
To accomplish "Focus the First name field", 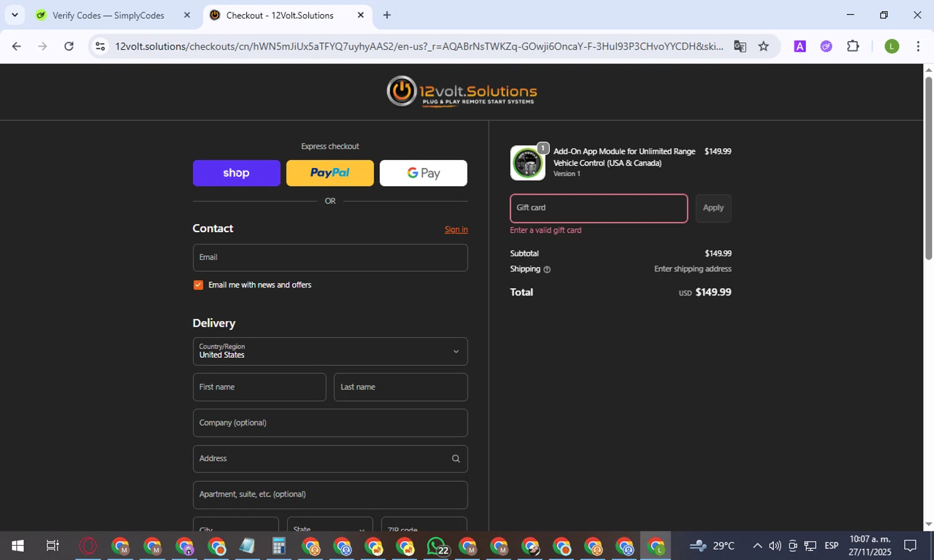I will click(x=259, y=387).
